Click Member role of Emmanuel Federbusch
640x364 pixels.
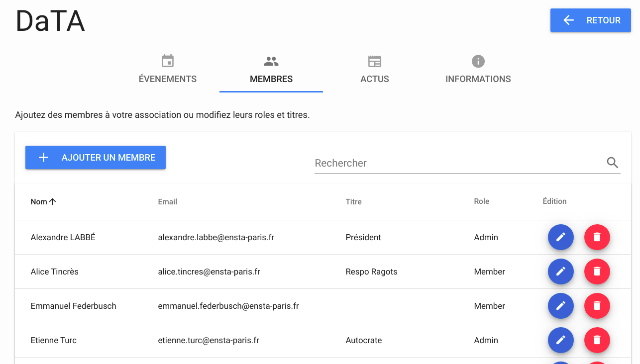tap(490, 306)
